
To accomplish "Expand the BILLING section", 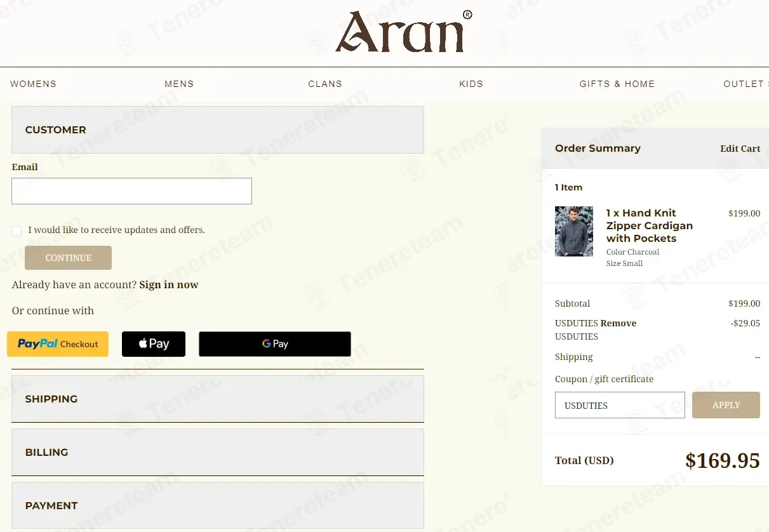I will tap(218, 452).
